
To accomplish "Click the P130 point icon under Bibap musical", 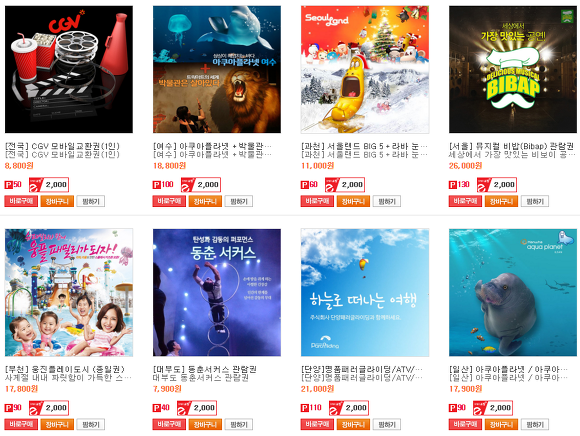I will (x=459, y=185).
